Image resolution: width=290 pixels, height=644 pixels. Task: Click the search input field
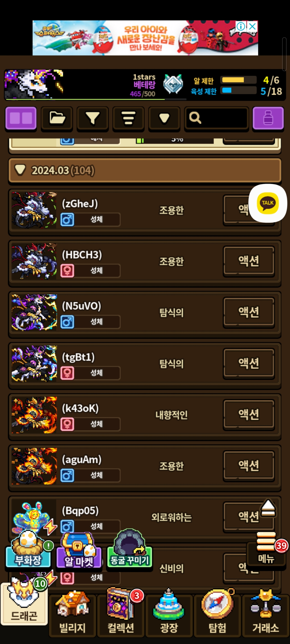pyautogui.click(x=216, y=118)
